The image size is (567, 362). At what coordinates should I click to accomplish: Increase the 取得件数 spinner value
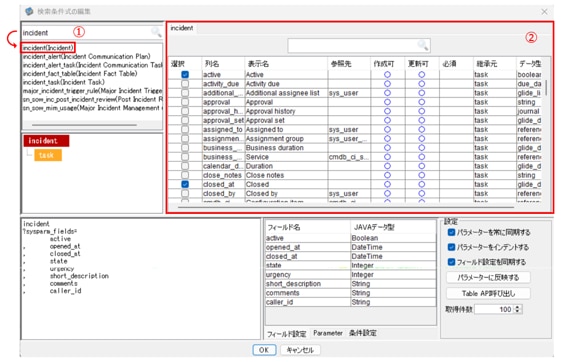[518, 307]
